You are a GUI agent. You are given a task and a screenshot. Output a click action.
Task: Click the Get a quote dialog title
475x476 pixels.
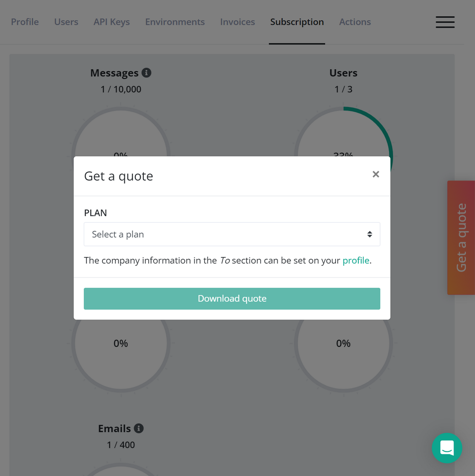(x=119, y=176)
